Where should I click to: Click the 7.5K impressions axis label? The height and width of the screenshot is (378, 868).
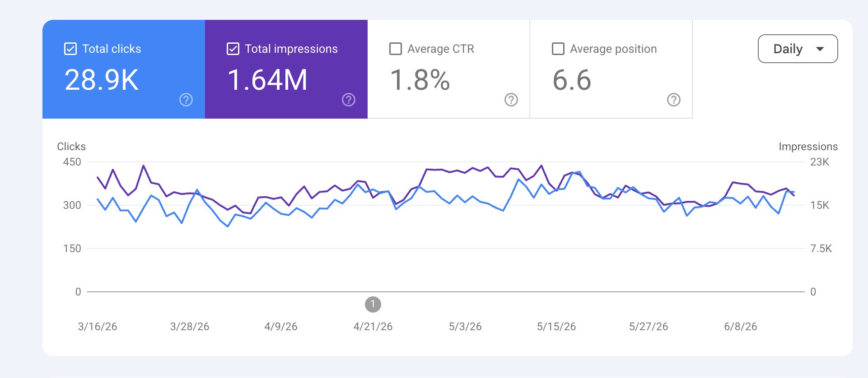point(821,249)
